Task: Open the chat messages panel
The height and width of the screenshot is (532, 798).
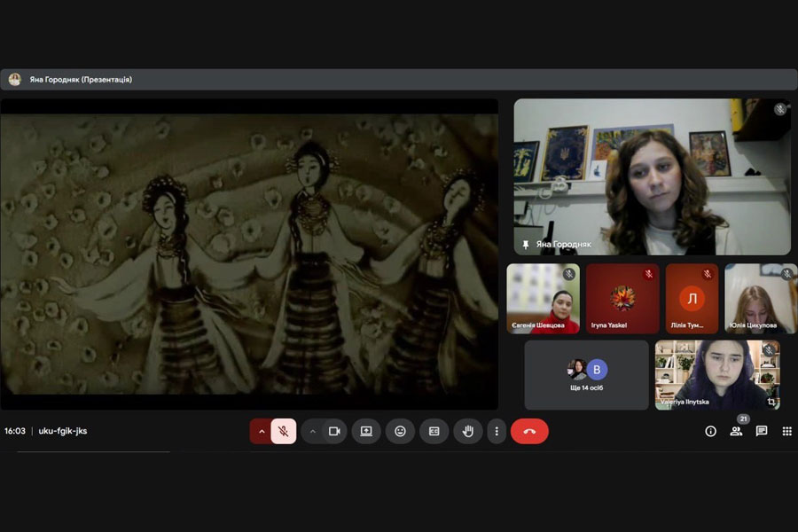Action: [x=762, y=431]
